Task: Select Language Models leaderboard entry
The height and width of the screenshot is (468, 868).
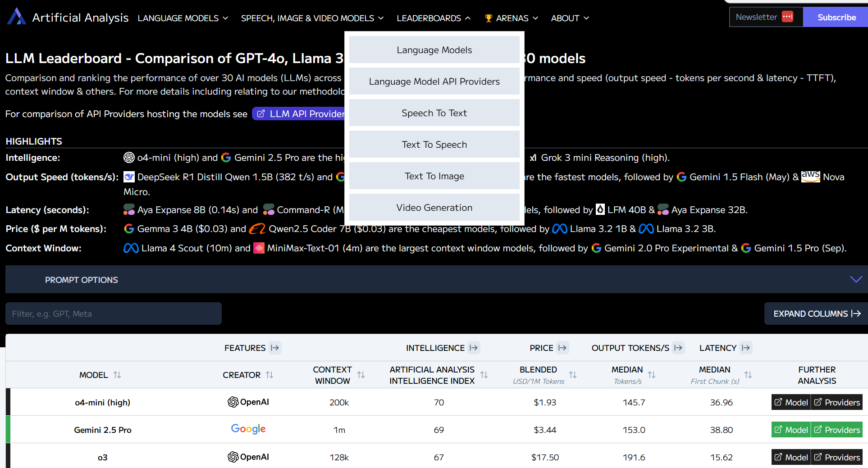Action: click(x=434, y=50)
